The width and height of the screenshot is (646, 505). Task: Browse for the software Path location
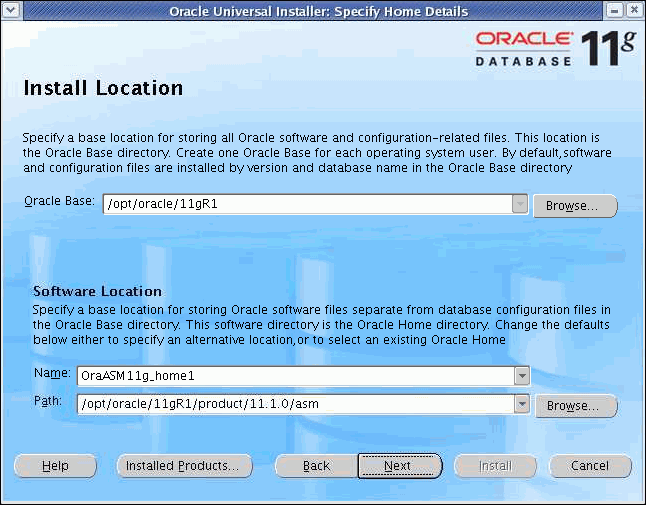[575, 407]
